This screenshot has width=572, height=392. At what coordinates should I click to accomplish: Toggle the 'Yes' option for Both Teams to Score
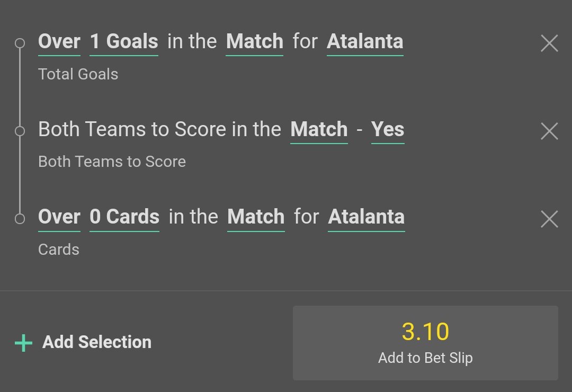tap(388, 130)
